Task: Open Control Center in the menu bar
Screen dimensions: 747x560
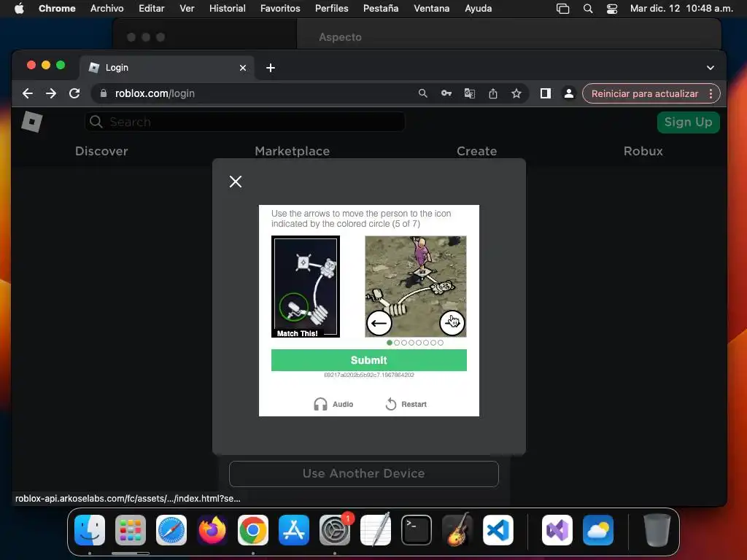Action: [x=612, y=9]
